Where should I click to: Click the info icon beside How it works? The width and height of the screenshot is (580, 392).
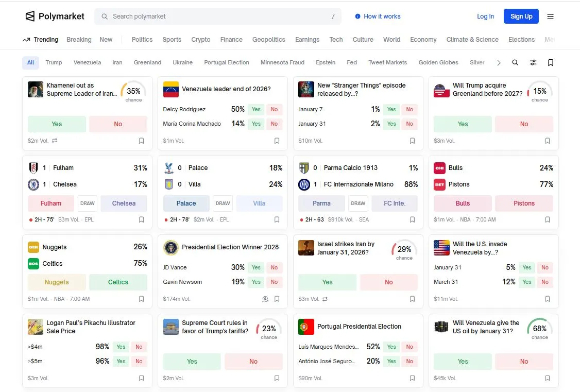[357, 16]
